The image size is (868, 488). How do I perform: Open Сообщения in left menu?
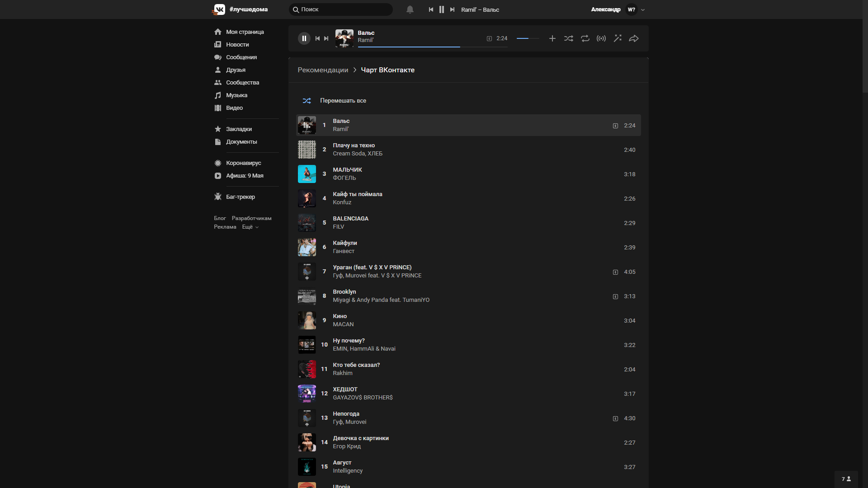(241, 57)
